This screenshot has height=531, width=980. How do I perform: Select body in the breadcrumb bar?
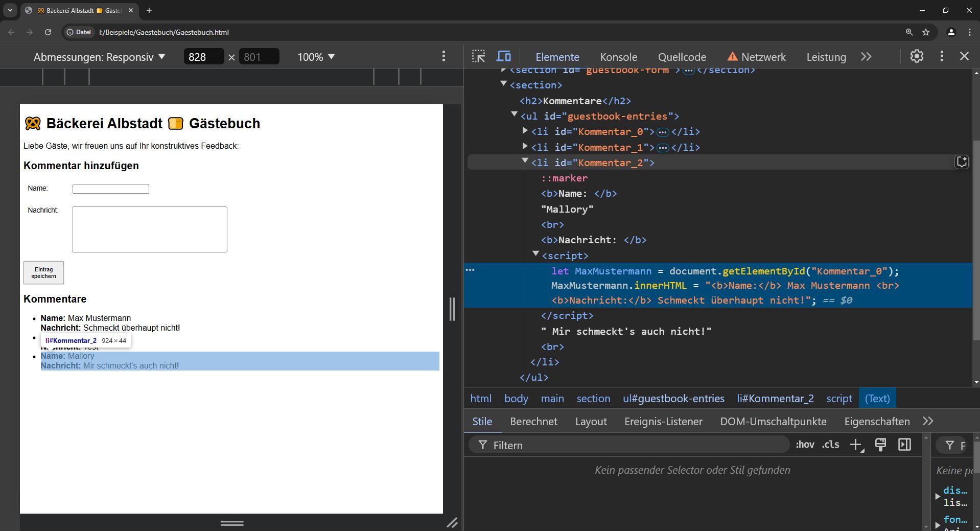(x=516, y=398)
